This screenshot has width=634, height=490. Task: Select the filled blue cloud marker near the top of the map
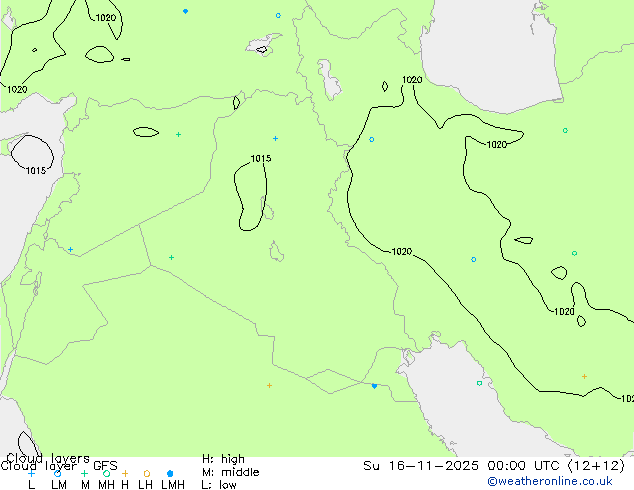185,11
